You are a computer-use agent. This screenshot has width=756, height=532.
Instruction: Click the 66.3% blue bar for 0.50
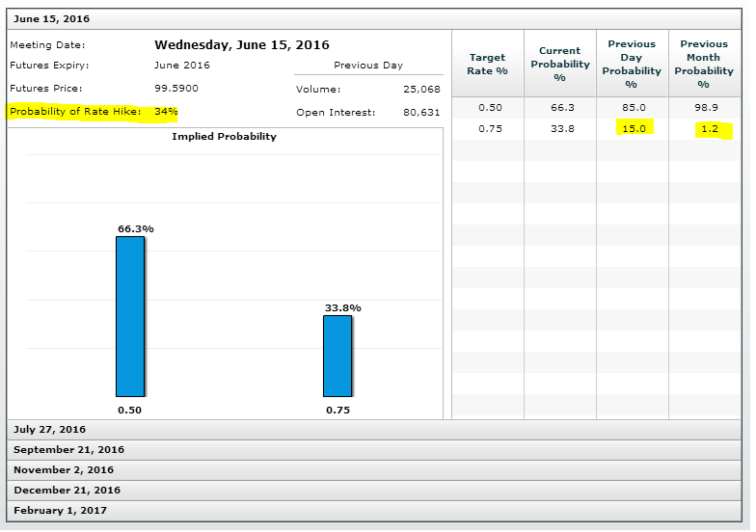tap(130, 316)
